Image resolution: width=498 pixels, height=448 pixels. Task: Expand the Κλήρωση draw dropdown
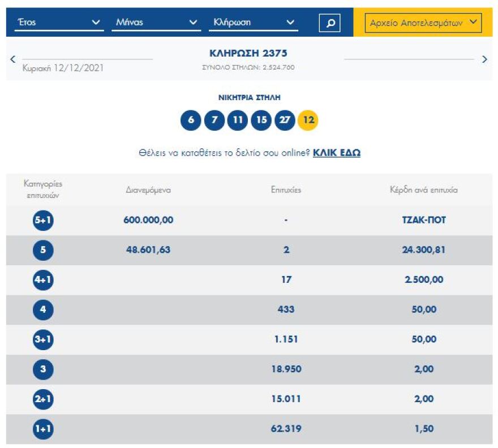tap(254, 23)
